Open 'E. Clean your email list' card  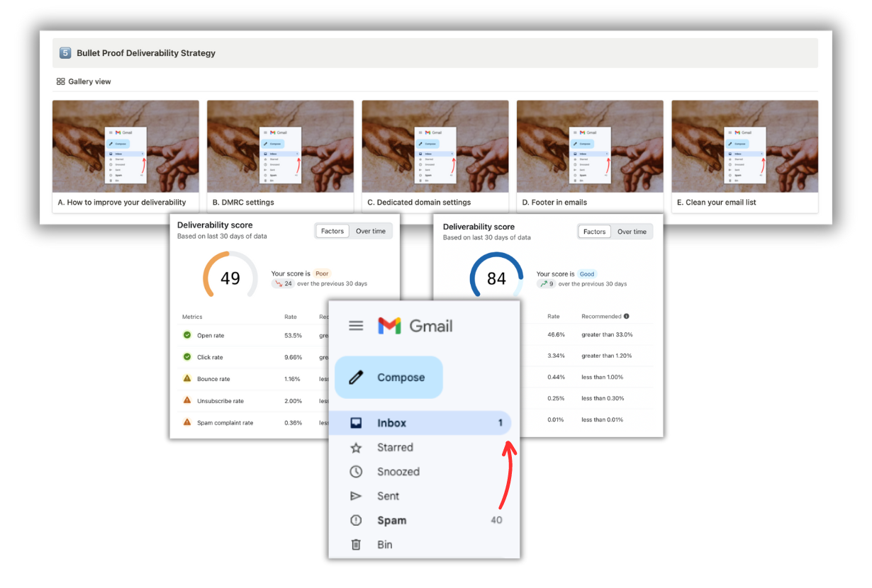(744, 156)
